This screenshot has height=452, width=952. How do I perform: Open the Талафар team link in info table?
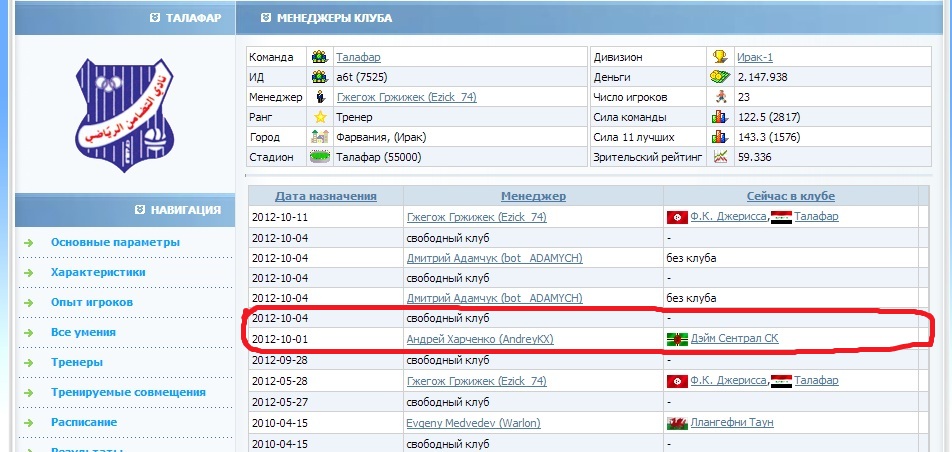[358, 57]
